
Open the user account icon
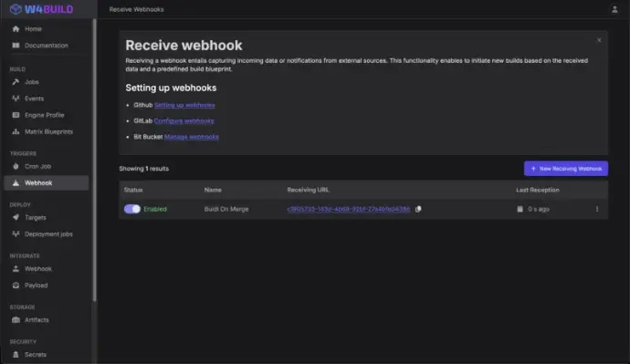(614, 9)
